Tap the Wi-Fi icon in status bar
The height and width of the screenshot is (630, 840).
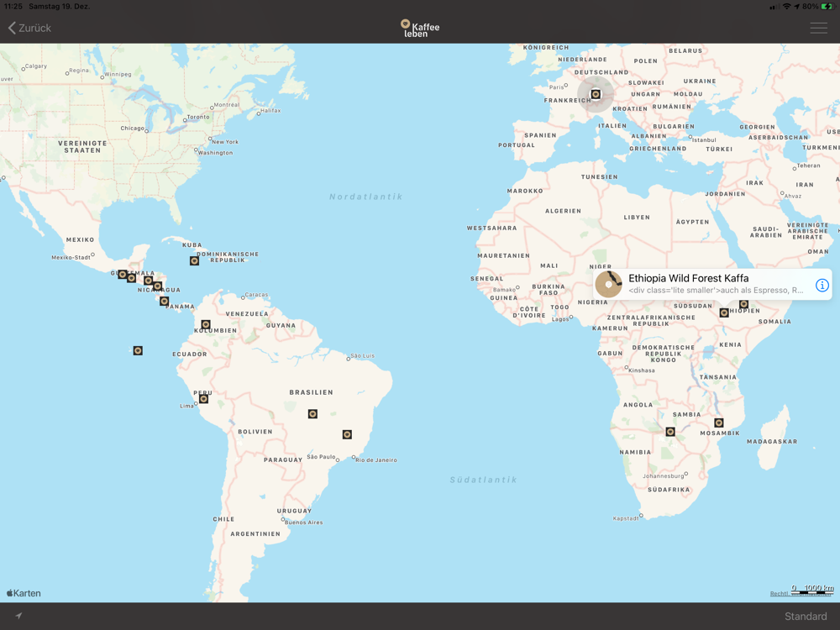[786, 7]
